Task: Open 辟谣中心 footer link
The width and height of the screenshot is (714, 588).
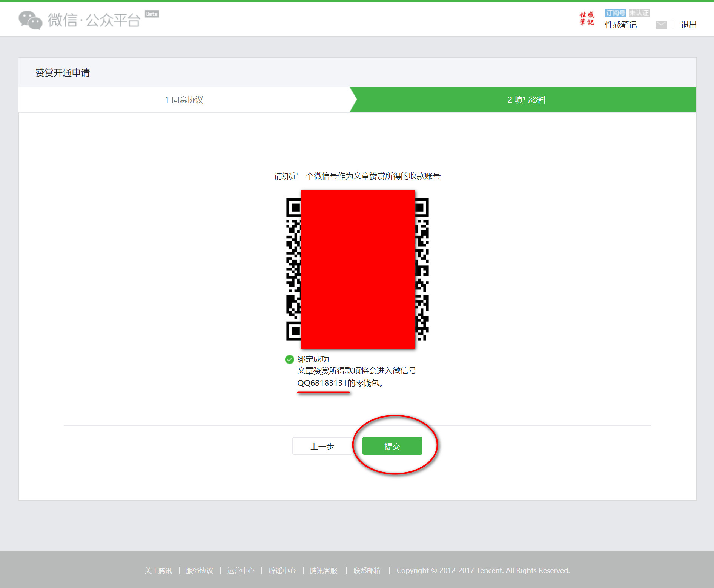Action: (x=282, y=570)
